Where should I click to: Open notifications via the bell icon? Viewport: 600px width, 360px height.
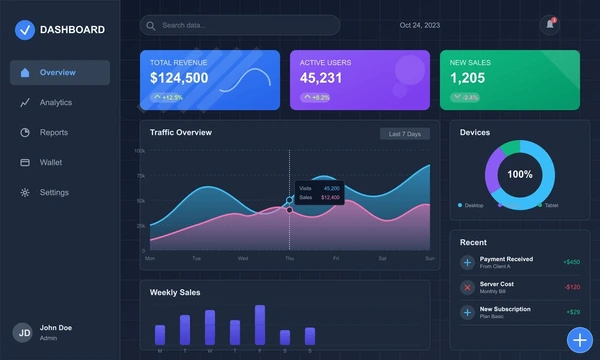pyautogui.click(x=550, y=25)
